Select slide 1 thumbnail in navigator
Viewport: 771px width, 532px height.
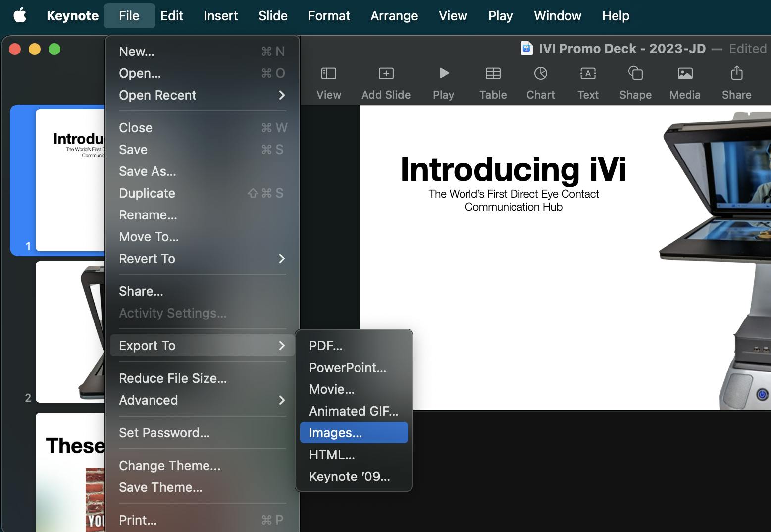click(x=70, y=180)
